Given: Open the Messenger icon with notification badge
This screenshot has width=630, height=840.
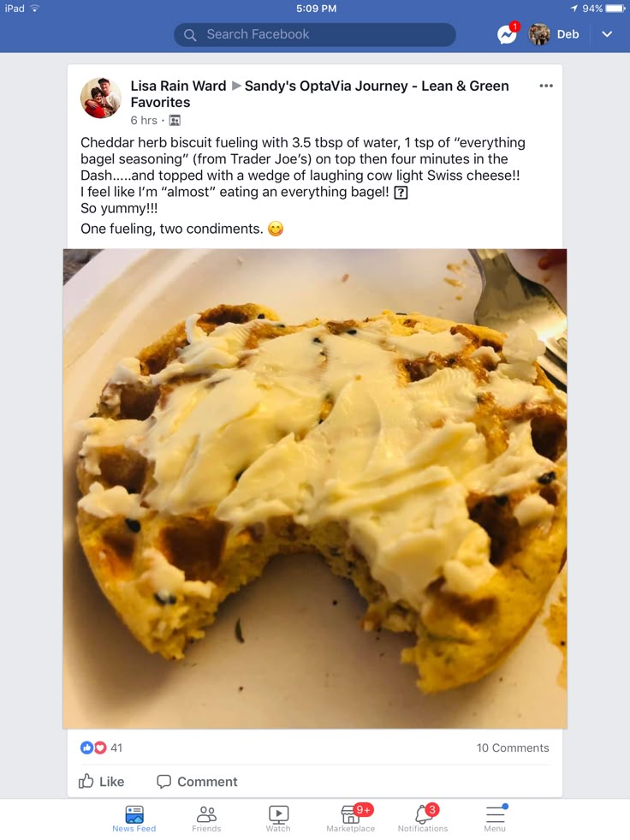Looking at the screenshot, I should 508,34.
